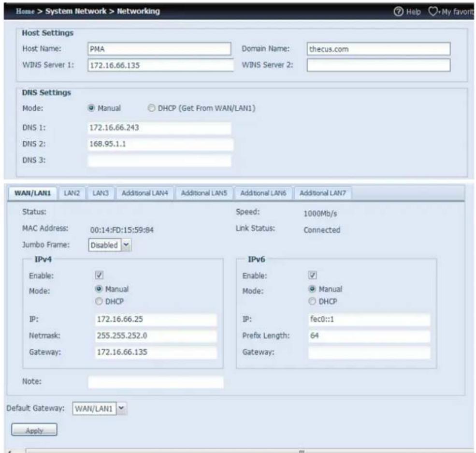Click the Note text field
Screen dimensions: 476x453
pyautogui.click(x=156, y=382)
